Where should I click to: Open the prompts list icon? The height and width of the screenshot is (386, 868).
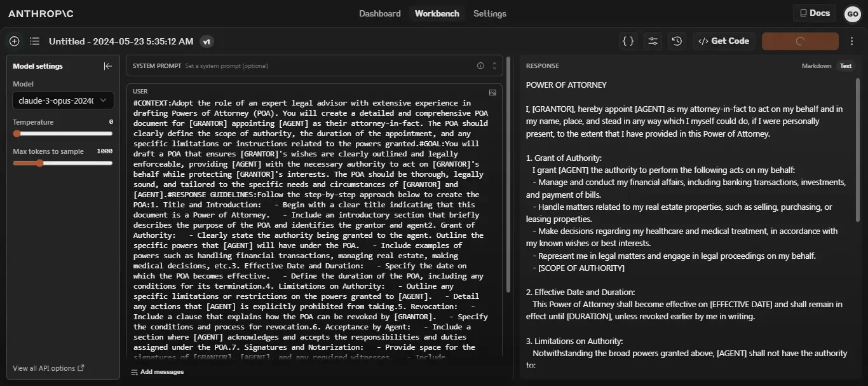[34, 41]
